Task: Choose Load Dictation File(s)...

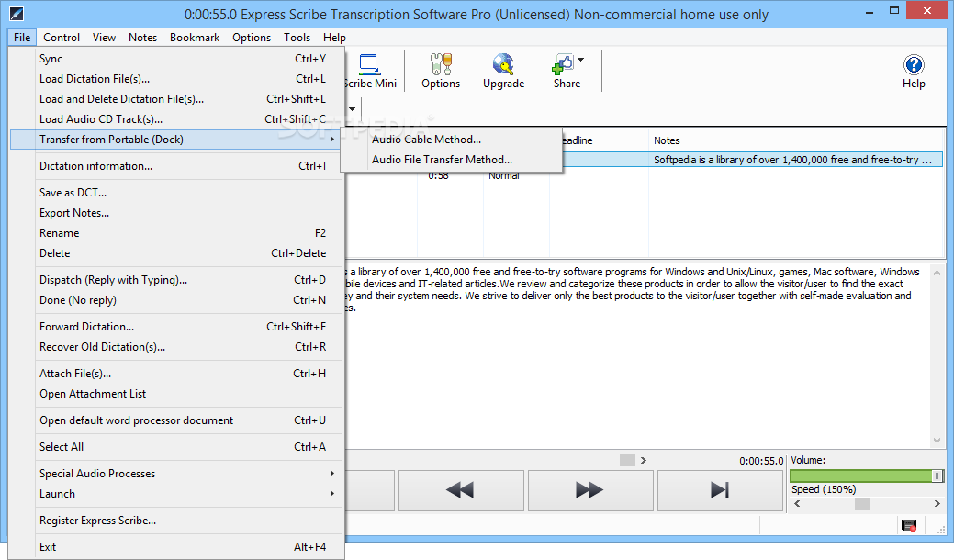Action: click(177, 78)
